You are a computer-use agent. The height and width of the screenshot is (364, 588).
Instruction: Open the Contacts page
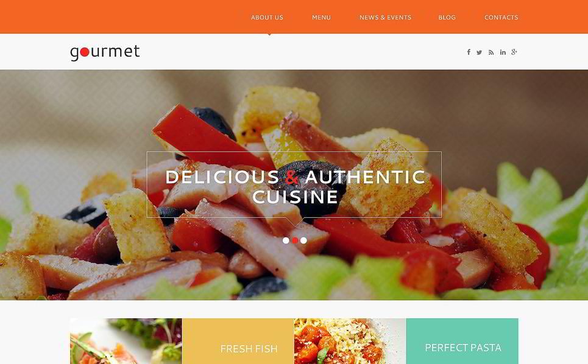pyautogui.click(x=501, y=17)
